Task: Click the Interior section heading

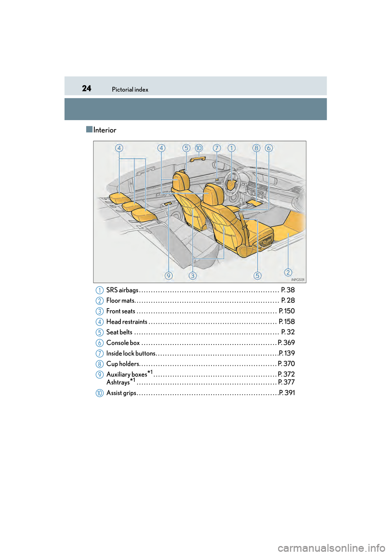Action: click(x=105, y=130)
